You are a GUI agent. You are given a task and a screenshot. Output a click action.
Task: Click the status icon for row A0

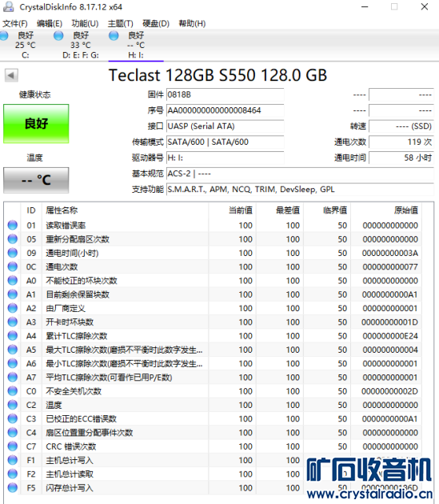pos(13,280)
